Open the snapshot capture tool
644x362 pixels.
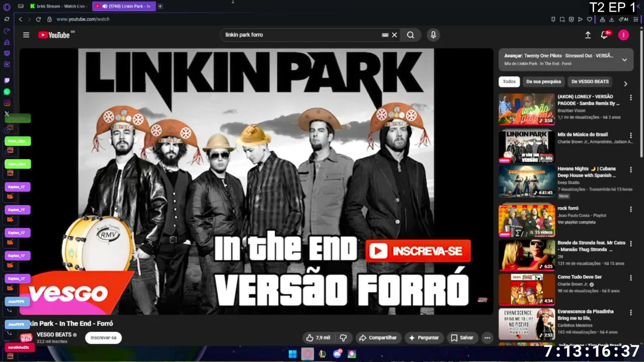point(562,19)
